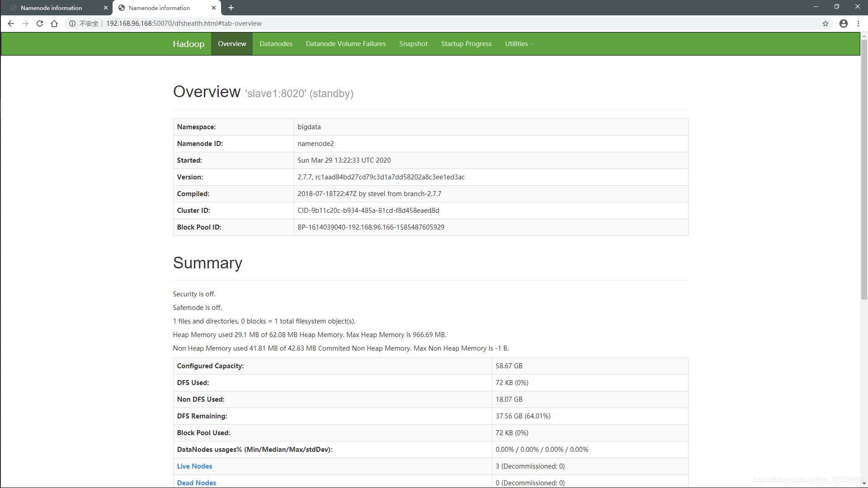Click the 'Security is off.' text
The height and width of the screenshot is (488, 868).
coord(194,294)
